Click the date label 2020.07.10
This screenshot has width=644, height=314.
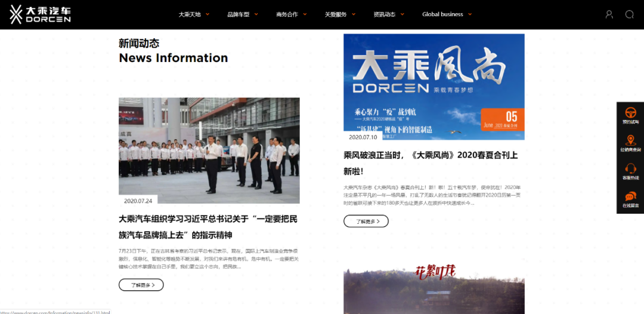coord(363,137)
